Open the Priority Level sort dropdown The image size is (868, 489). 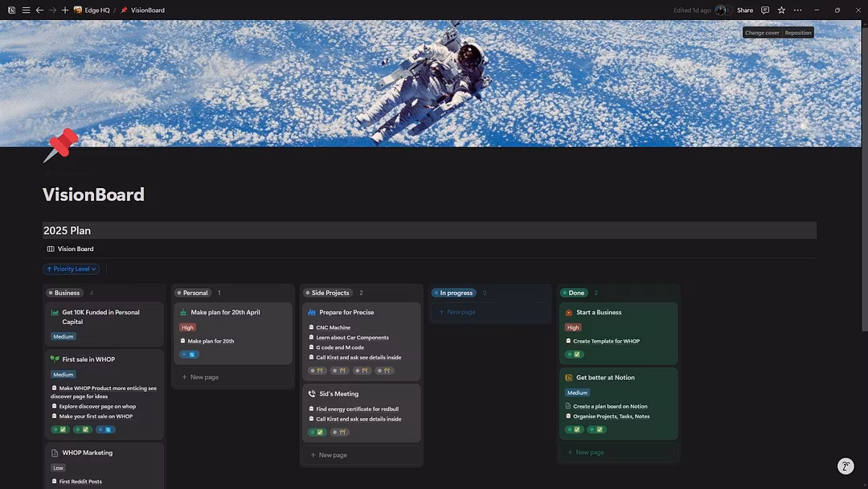[72, 269]
